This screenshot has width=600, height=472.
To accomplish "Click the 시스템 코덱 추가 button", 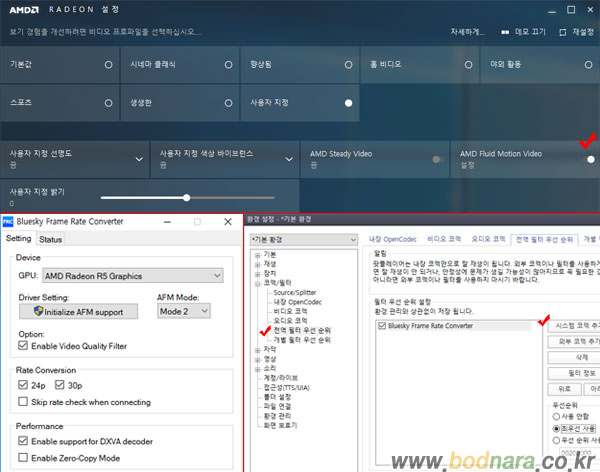I will tap(574, 326).
